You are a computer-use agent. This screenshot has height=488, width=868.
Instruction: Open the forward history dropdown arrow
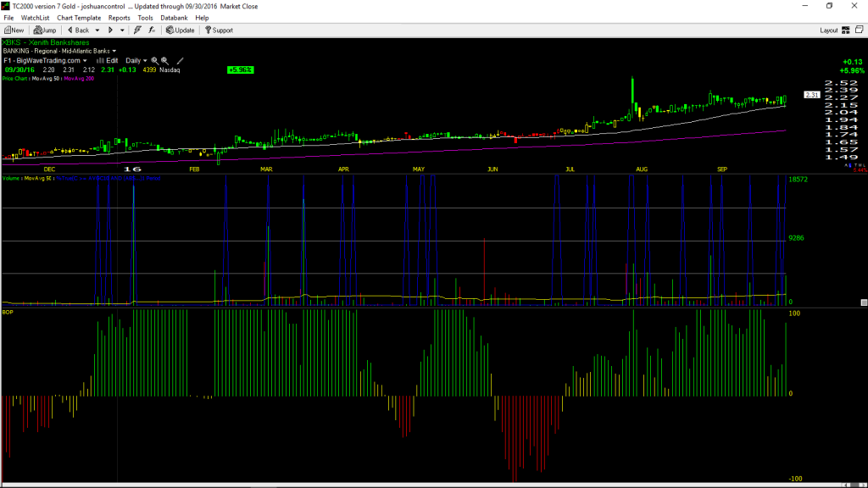pyautogui.click(x=122, y=30)
